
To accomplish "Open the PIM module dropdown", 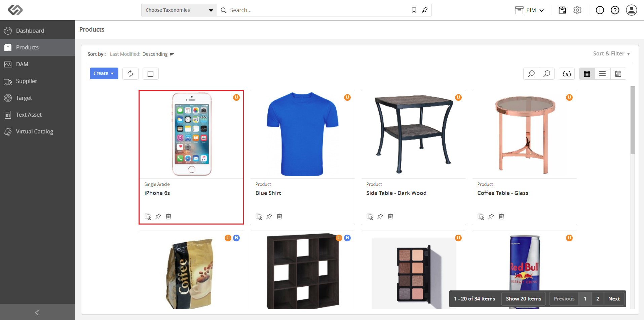I will tap(530, 10).
